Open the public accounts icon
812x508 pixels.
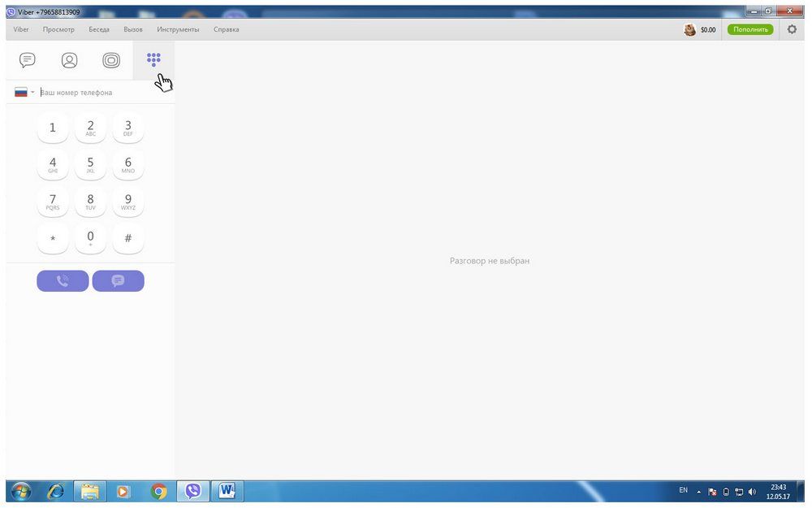111,60
